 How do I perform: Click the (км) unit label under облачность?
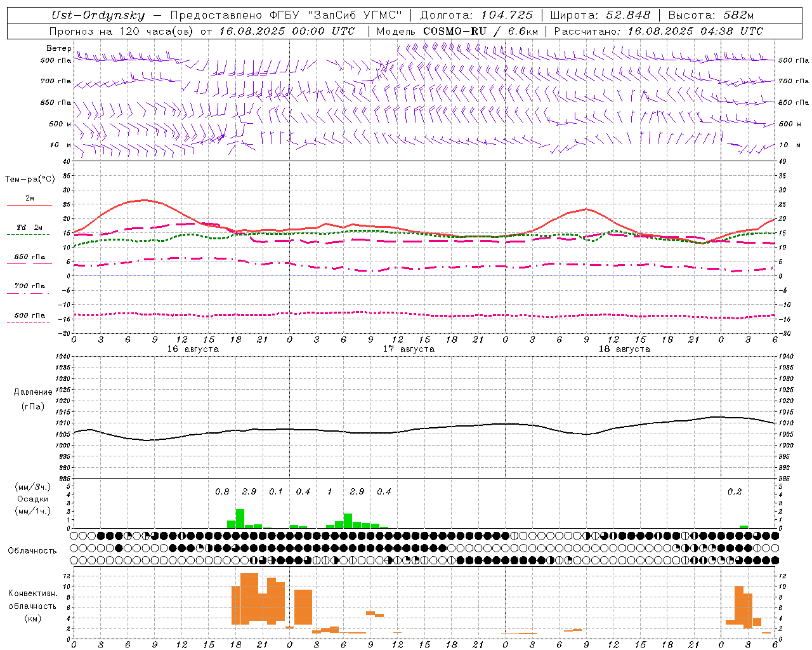coord(32,618)
